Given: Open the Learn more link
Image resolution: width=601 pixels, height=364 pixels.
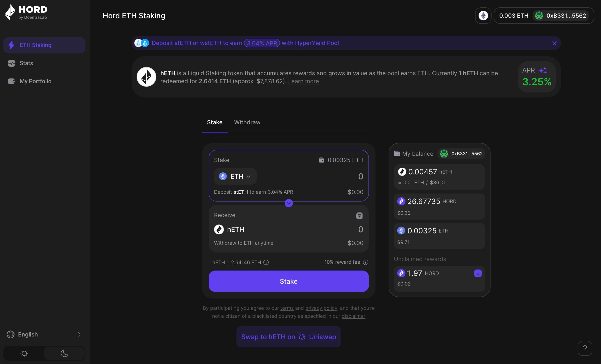Looking at the screenshot, I should tap(303, 81).
